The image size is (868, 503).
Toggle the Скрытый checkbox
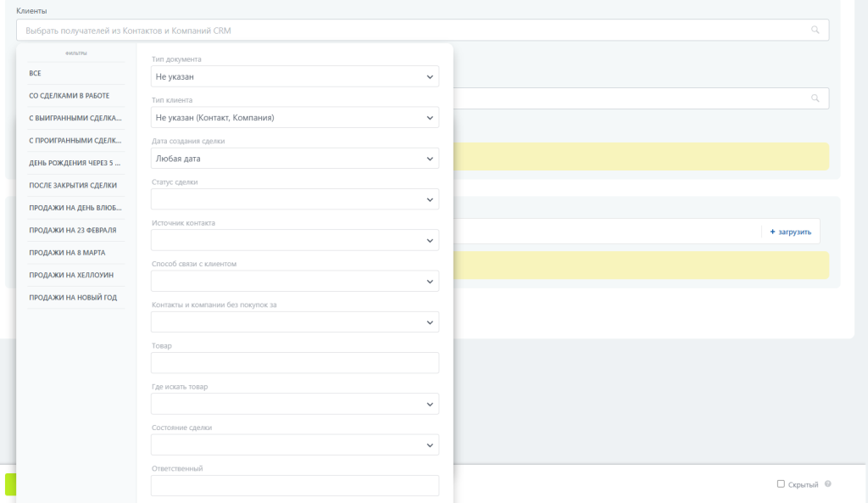pos(781,484)
